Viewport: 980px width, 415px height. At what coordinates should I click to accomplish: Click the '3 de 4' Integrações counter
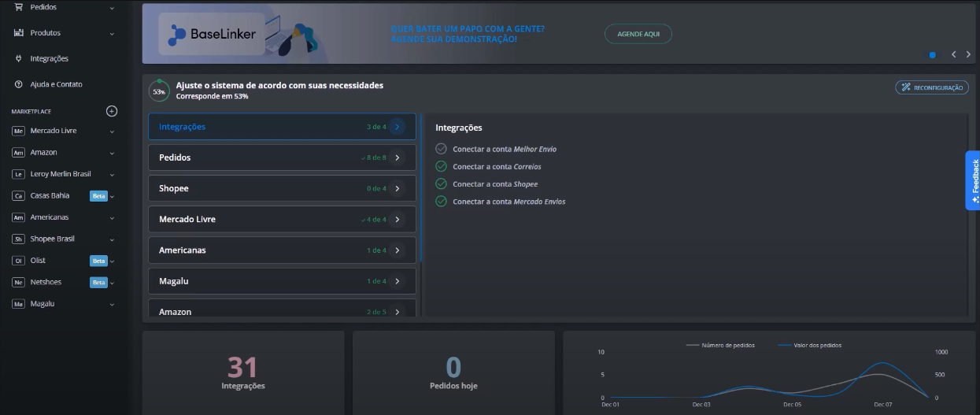(x=376, y=127)
